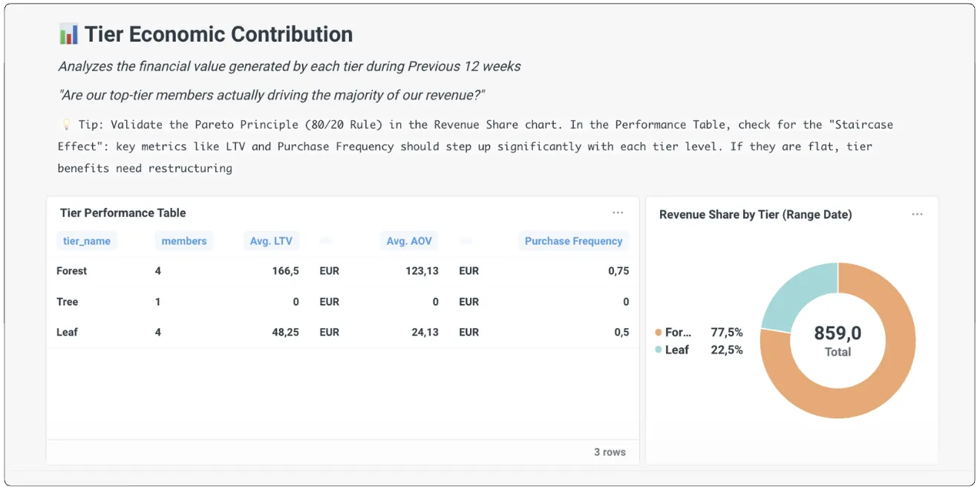Click the Revenue Share by Tier chart title

pyautogui.click(x=755, y=215)
